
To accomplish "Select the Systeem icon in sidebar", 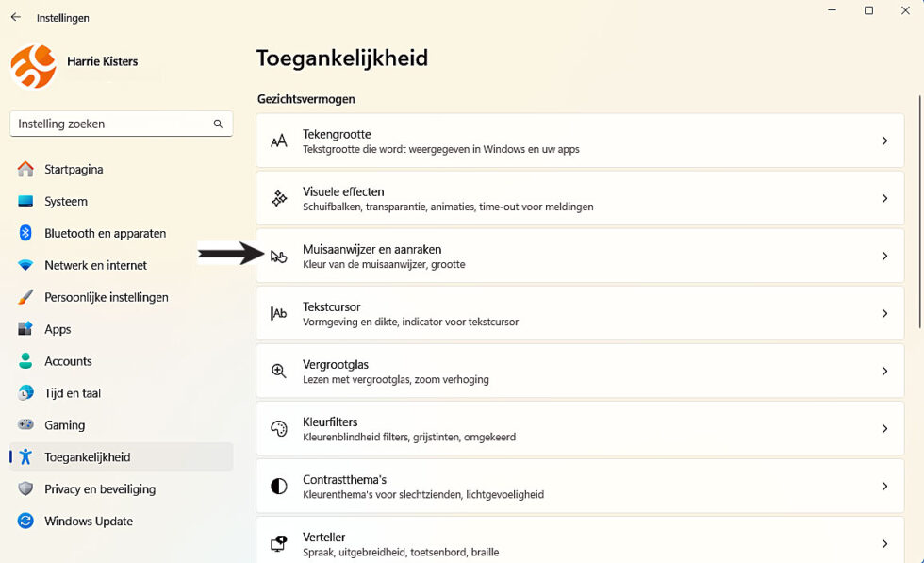I will tap(25, 201).
